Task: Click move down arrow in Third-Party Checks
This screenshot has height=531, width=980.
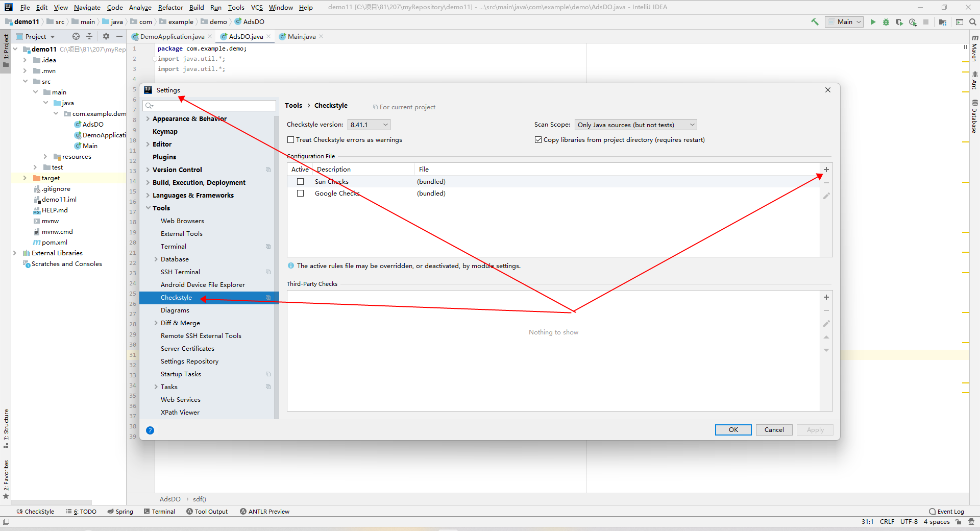Action: tap(826, 350)
